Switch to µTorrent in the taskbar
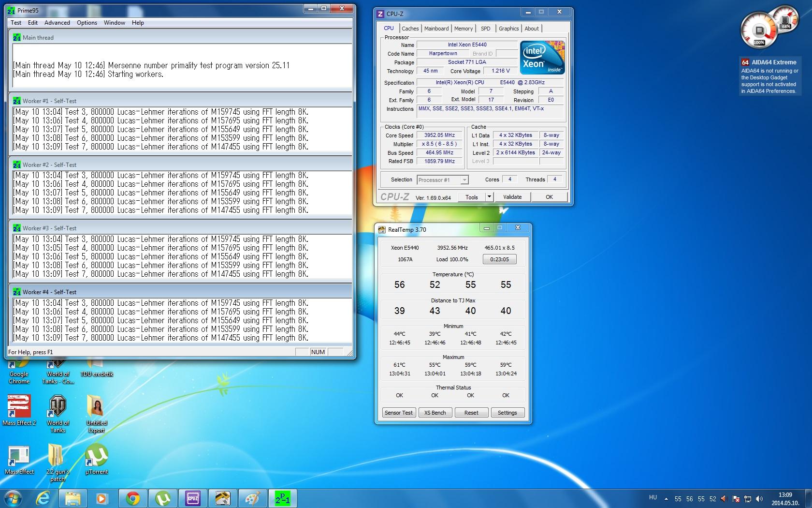812x508 pixels. pyautogui.click(x=163, y=498)
